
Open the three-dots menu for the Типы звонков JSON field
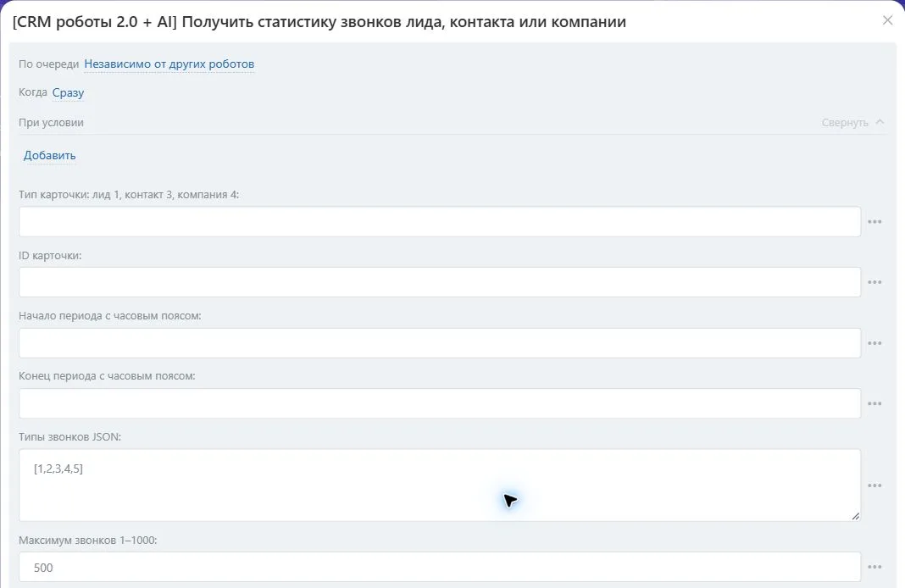point(874,485)
